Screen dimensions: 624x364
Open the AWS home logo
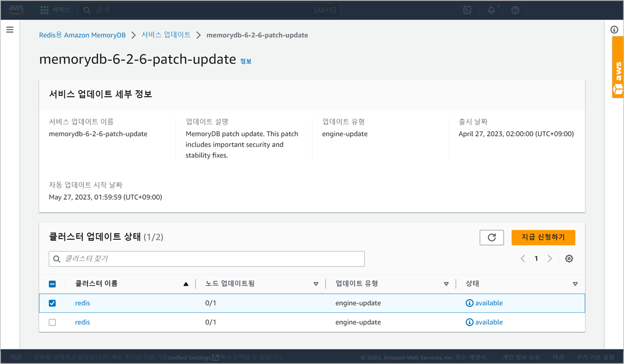point(16,10)
